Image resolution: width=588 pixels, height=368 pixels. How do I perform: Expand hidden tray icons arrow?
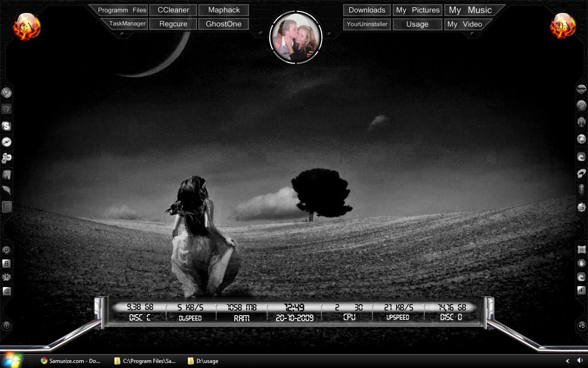pos(567,361)
